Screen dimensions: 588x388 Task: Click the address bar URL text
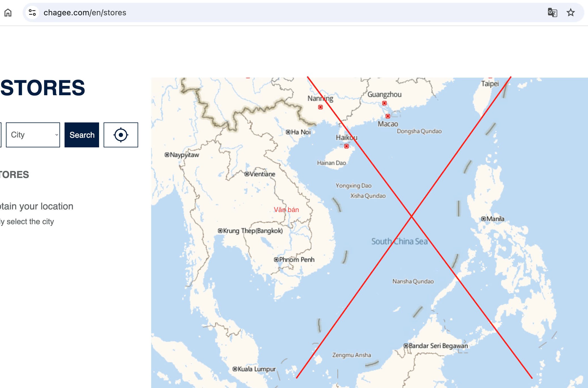pyautogui.click(x=85, y=12)
